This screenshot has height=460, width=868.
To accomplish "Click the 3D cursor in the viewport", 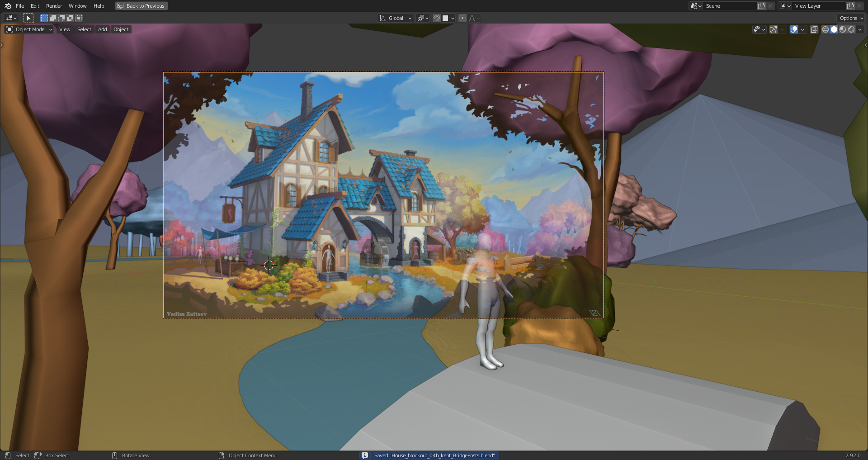I will pos(269,265).
